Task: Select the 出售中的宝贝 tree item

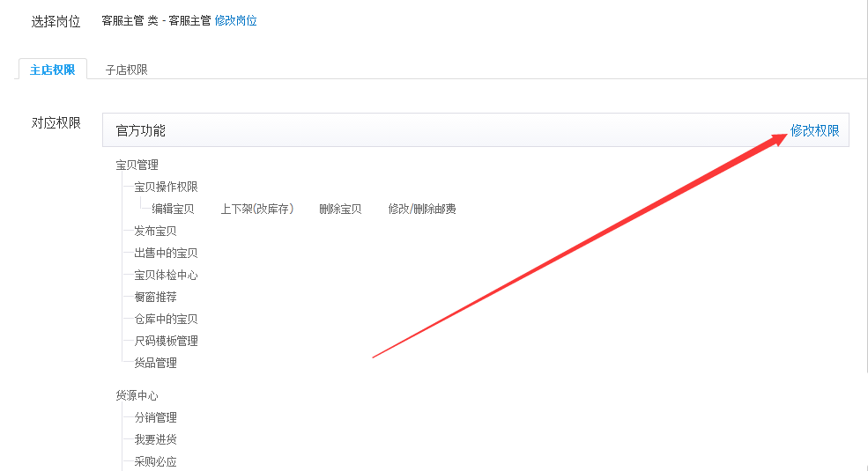Action: [166, 254]
